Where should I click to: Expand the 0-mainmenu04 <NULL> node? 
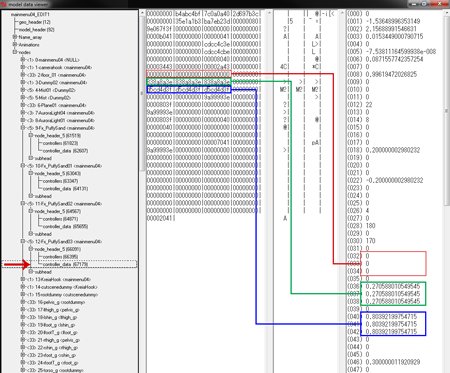click(x=23, y=60)
